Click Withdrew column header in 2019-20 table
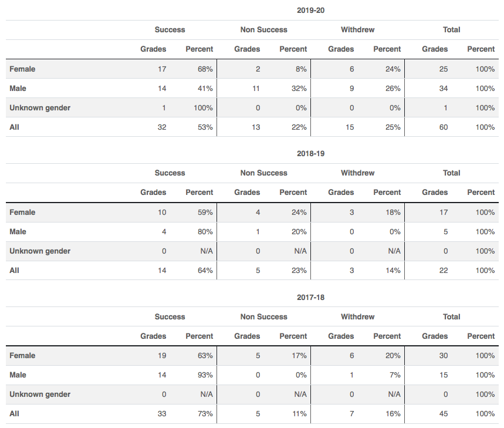Image resolution: width=504 pixels, height=428 pixels. tap(357, 29)
